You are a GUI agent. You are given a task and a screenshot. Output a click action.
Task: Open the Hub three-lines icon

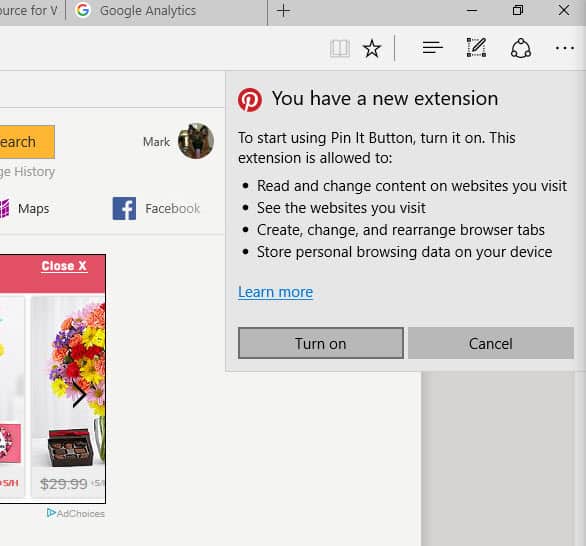click(x=432, y=48)
